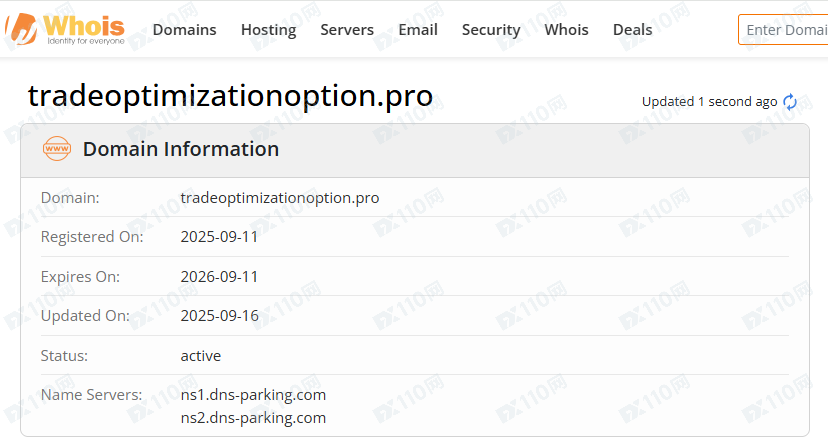Select Whois in the navigation bar
Image resolution: width=828 pixels, height=437 pixels.
[x=566, y=30]
